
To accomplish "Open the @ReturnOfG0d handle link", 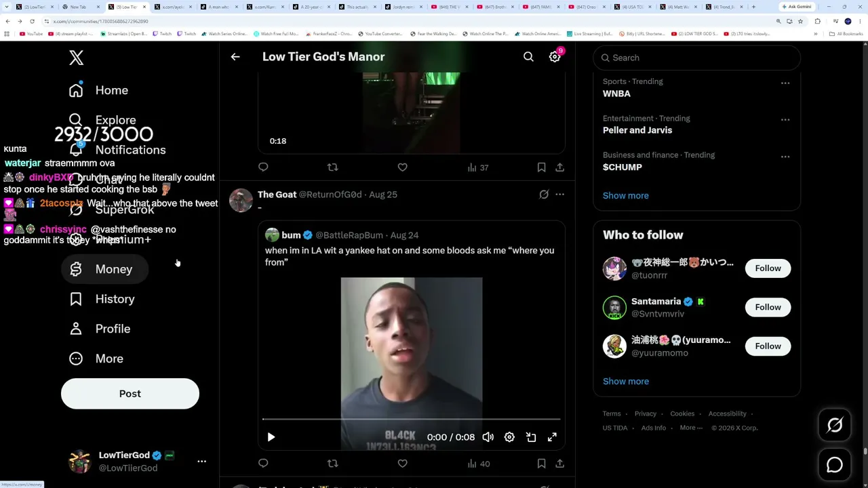I will (330, 195).
